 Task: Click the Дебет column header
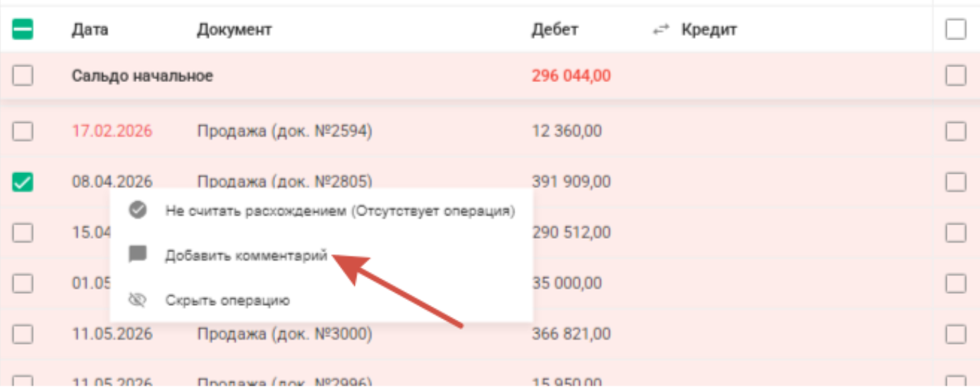(555, 30)
